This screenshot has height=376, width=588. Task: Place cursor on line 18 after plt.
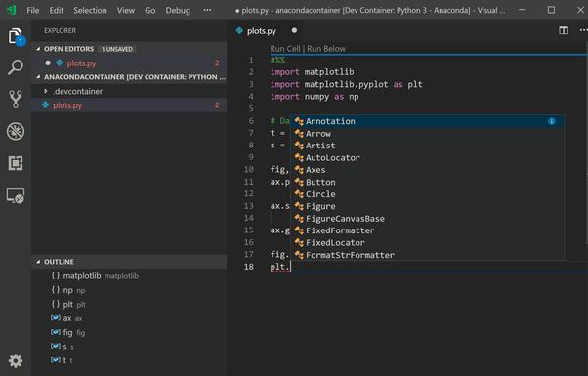(x=291, y=267)
